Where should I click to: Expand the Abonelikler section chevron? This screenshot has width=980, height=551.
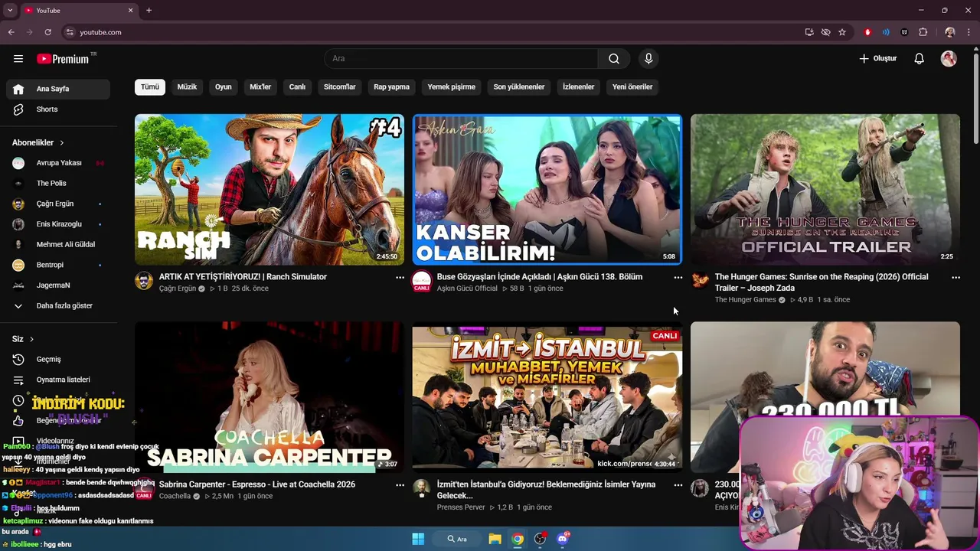pos(62,143)
